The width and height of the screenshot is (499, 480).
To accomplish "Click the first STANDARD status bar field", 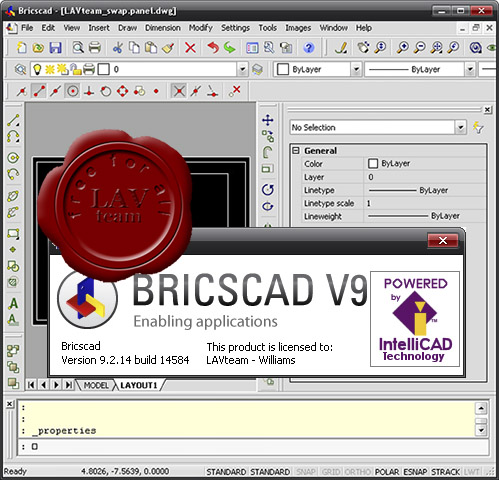I will pos(226,472).
